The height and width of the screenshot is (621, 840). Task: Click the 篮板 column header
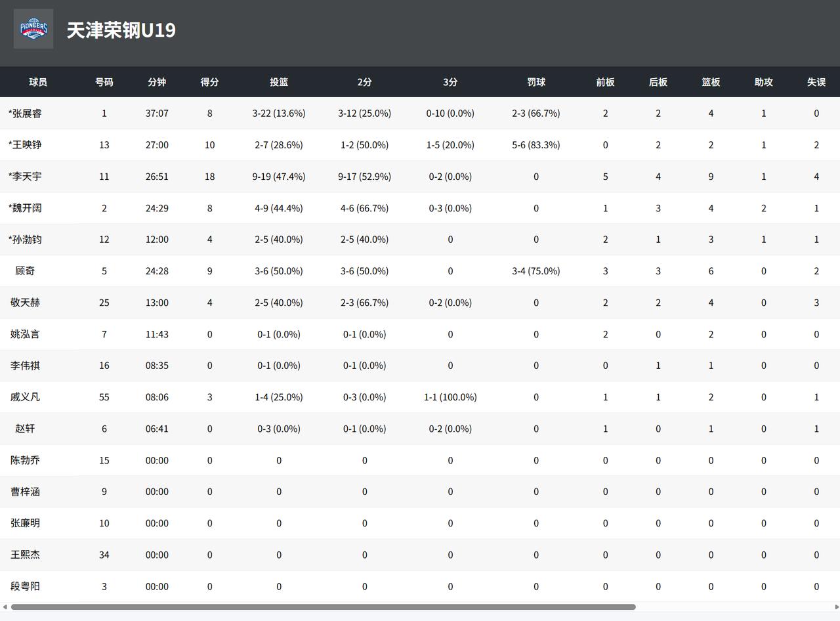click(x=711, y=82)
